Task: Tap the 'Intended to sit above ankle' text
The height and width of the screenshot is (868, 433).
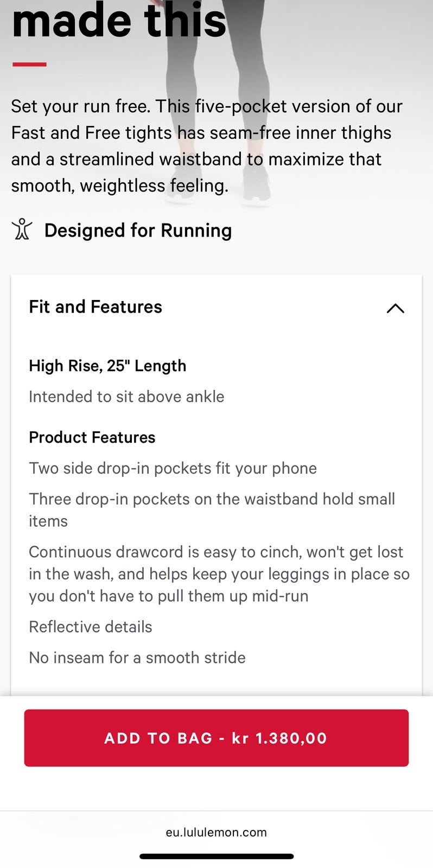Action: 126,397
